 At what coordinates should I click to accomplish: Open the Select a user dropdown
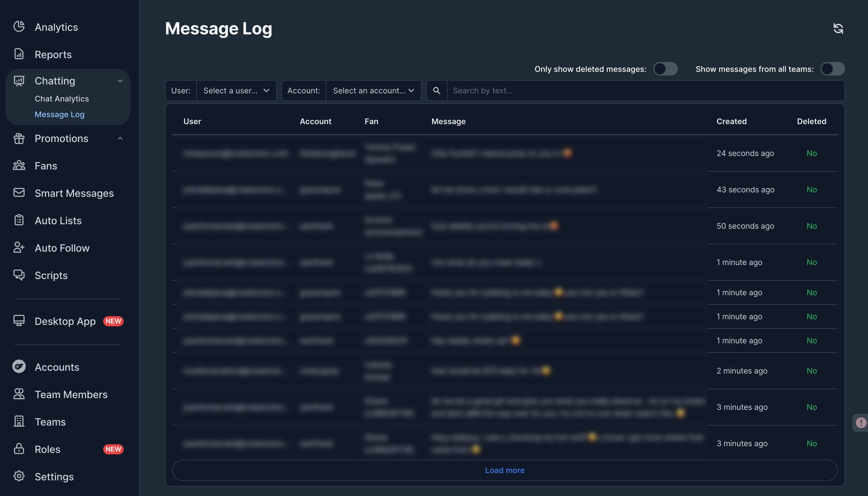pos(236,91)
